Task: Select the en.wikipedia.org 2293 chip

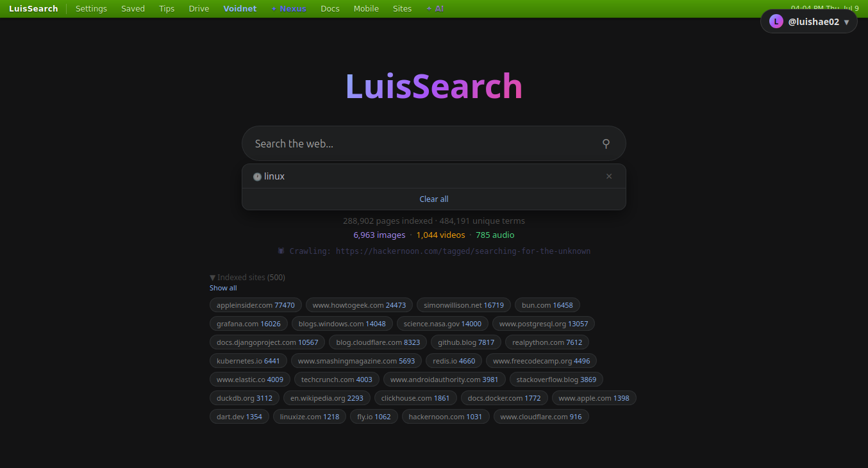Action: [x=327, y=398]
